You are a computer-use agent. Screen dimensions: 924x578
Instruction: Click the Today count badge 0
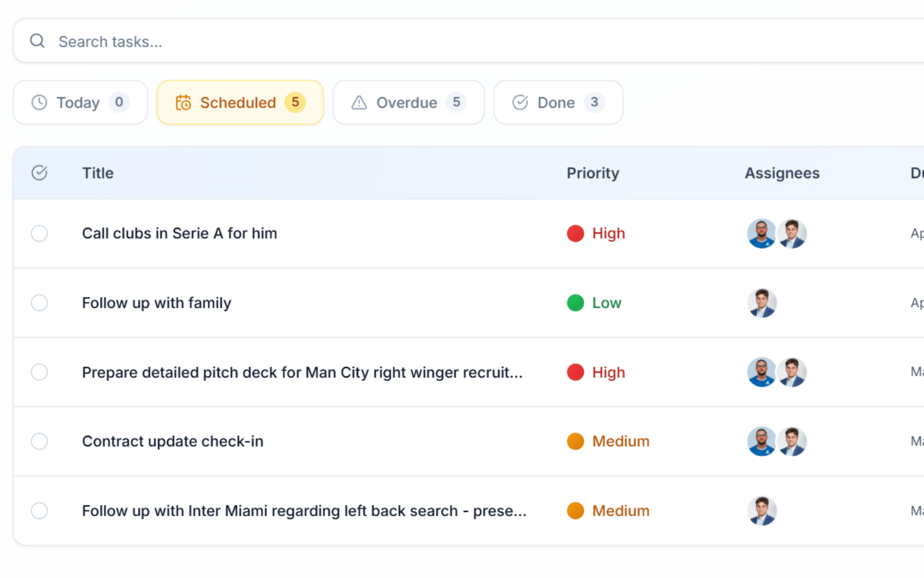(119, 102)
